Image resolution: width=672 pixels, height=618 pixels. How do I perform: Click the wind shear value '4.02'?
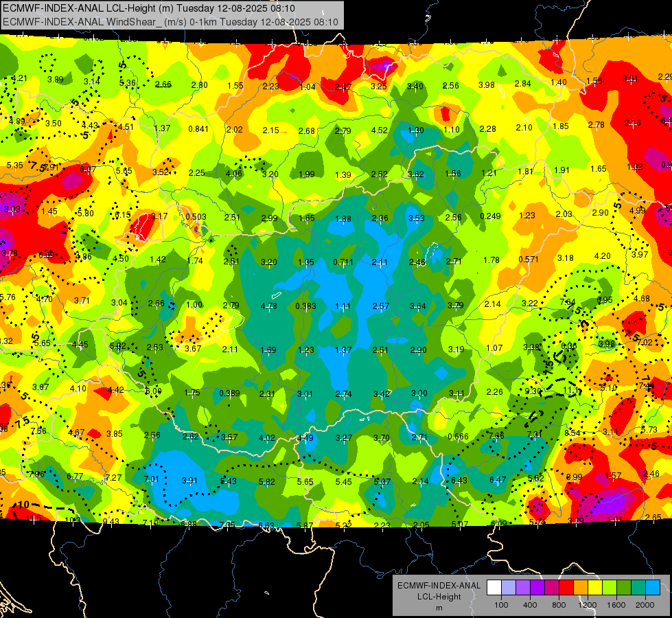(266, 437)
